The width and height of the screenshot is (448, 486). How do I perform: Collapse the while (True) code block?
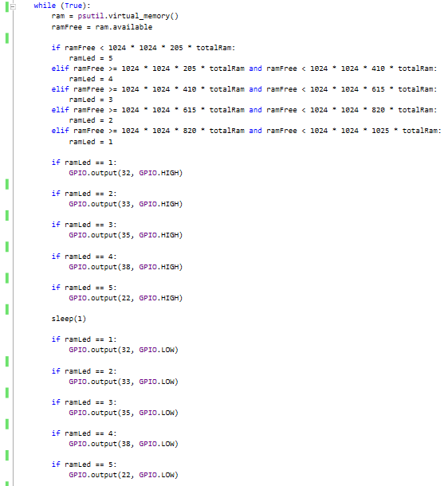coord(13,6)
